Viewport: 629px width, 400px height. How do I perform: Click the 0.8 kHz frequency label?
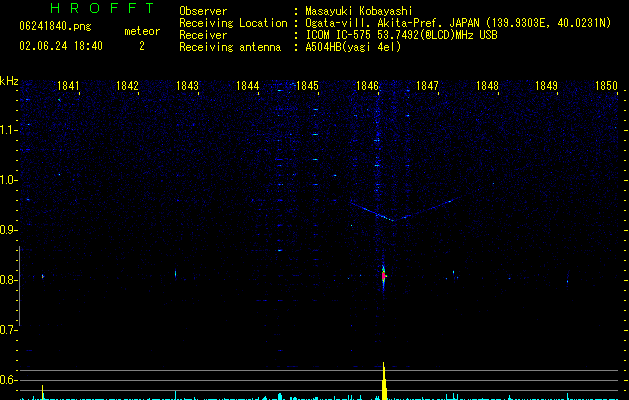coord(8,280)
